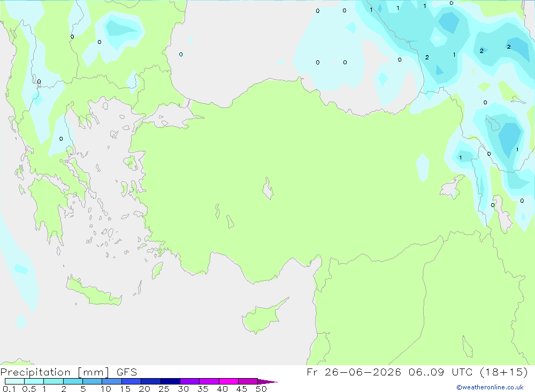Click the legend value "0.1"

click(x=9, y=389)
